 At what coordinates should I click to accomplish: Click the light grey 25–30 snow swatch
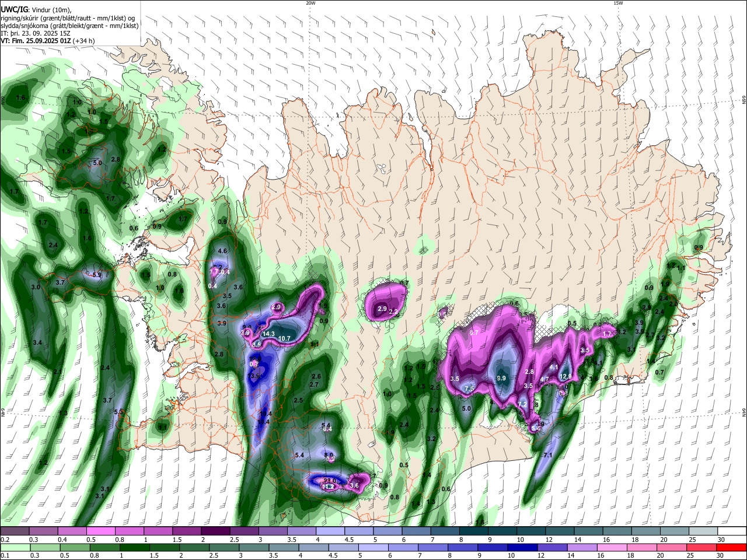coord(702,531)
